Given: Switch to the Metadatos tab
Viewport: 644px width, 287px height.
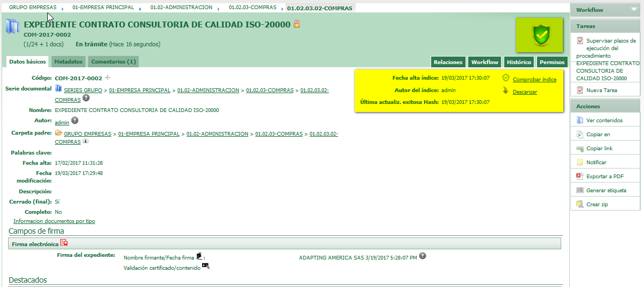Looking at the screenshot, I should click(68, 62).
